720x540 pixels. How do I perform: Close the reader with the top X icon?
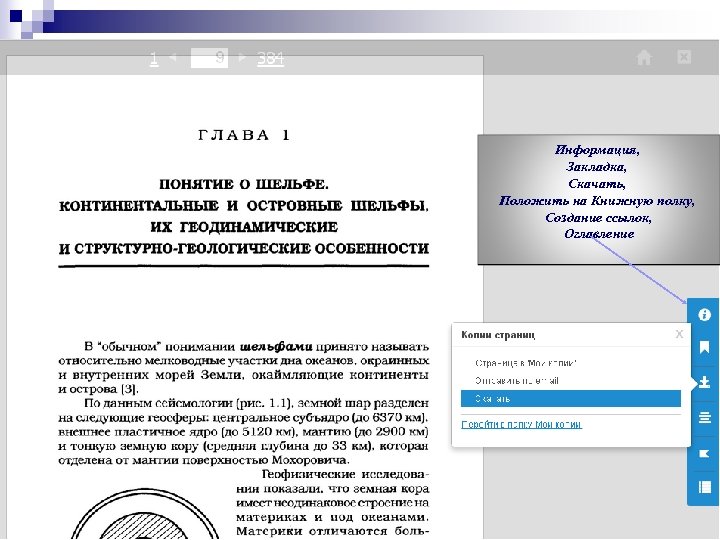pos(684,57)
